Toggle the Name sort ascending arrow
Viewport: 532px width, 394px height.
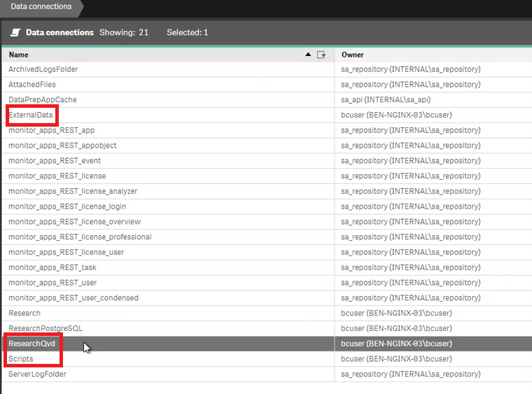pos(308,55)
